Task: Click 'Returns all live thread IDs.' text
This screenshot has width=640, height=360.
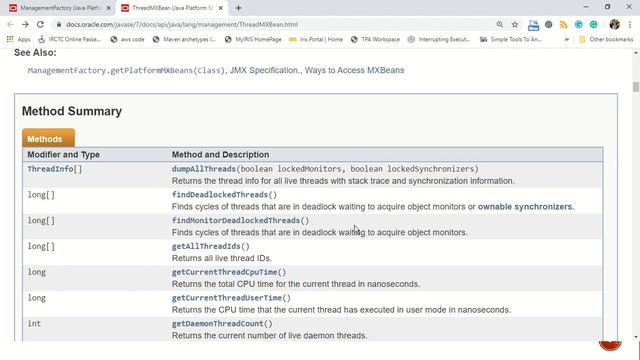Action: [222, 258]
